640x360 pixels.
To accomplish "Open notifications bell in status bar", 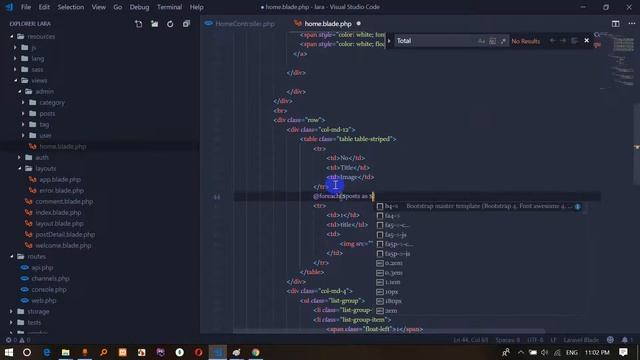I will click(625, 340).
